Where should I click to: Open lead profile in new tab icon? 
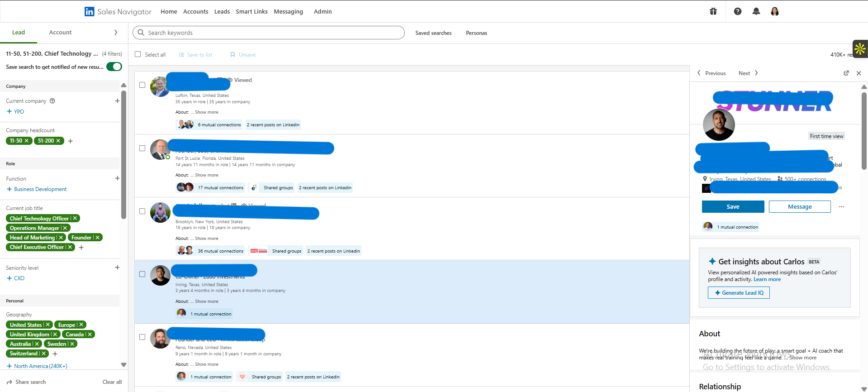click(846, 73)
